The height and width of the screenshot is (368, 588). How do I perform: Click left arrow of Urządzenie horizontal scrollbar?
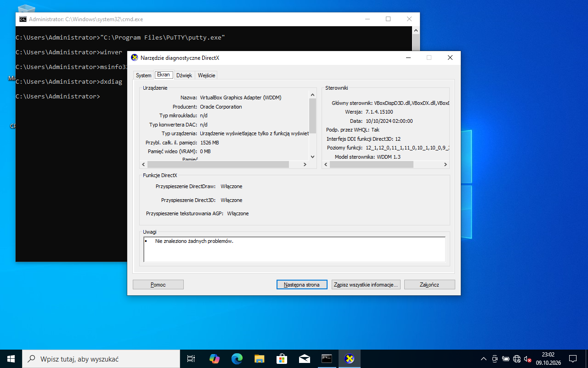point(143,164)
